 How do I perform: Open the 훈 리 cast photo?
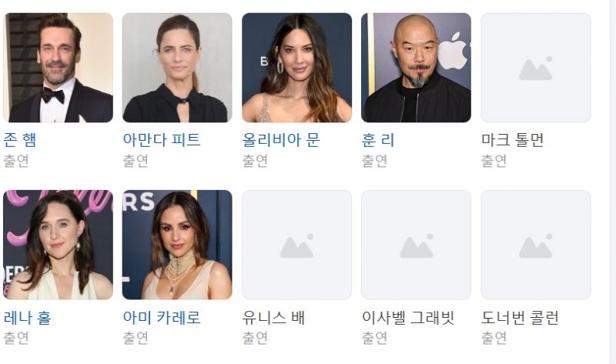pyautogui.click(x=416, y=68)
